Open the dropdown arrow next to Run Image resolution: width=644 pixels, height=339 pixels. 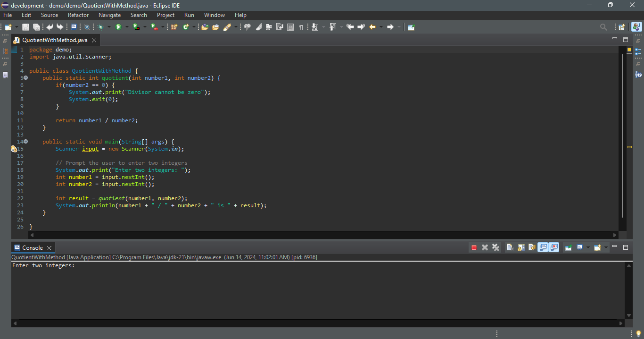click(x=126, y=27)
